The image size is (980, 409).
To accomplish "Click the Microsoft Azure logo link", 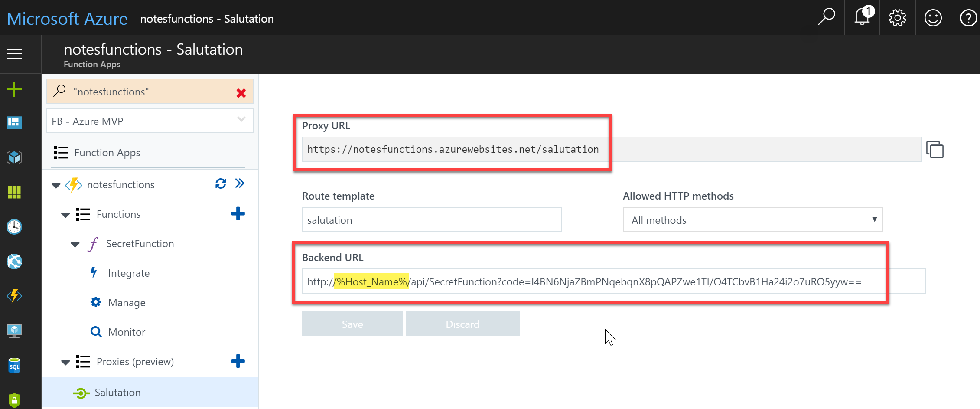I will click(68, 19).
